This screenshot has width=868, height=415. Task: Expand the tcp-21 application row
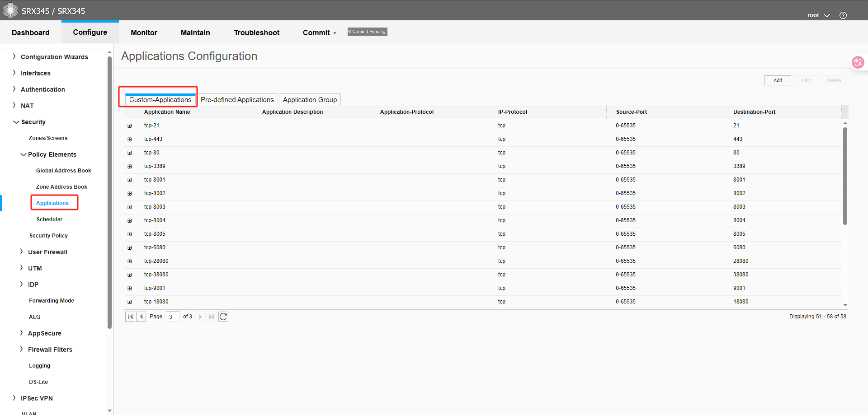130,126
